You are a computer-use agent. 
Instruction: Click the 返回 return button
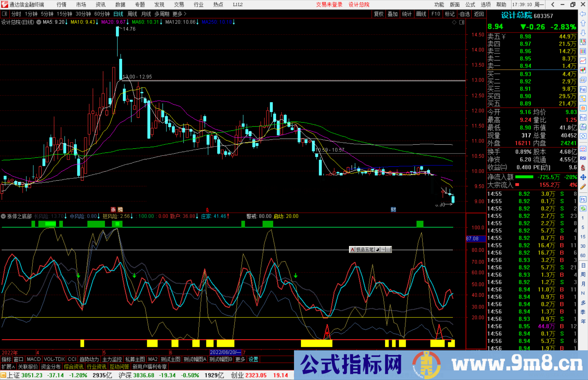479,14
